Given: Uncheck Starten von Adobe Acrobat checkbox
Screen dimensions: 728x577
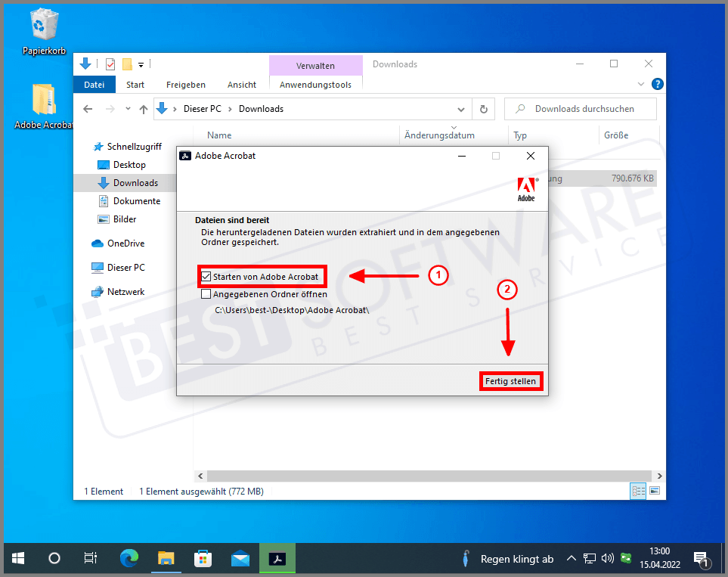Looking at the screenshot, I should click(x=206, y=277).
